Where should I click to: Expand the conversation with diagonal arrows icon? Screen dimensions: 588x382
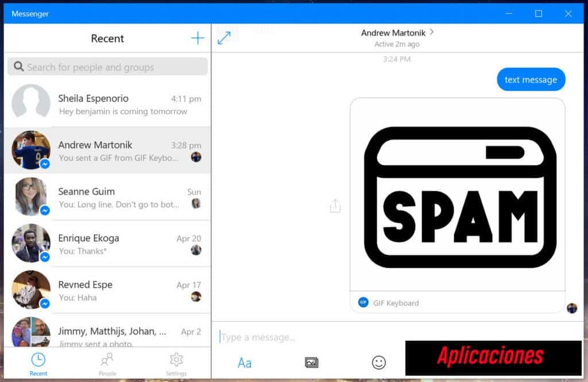coord(224,37)
